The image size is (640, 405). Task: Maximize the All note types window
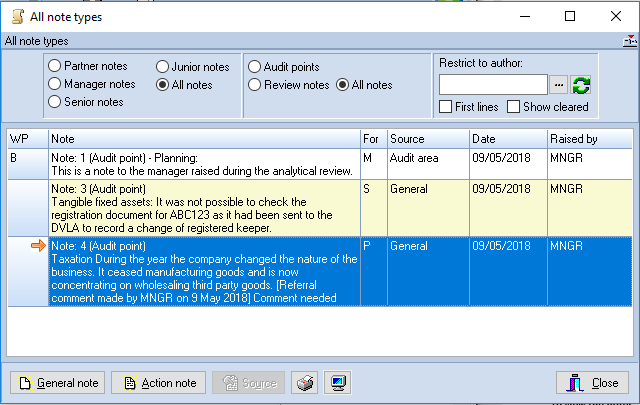tap(570, 16)
